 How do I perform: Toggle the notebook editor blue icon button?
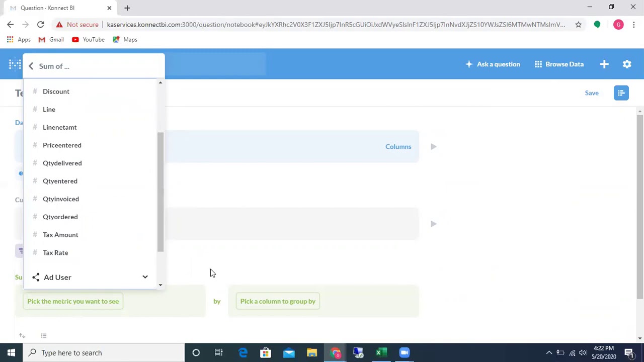tap(621, 93)
